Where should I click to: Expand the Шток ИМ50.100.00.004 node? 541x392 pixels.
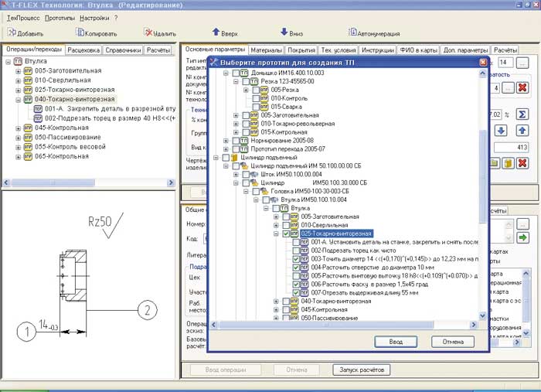tap(236, 174)
